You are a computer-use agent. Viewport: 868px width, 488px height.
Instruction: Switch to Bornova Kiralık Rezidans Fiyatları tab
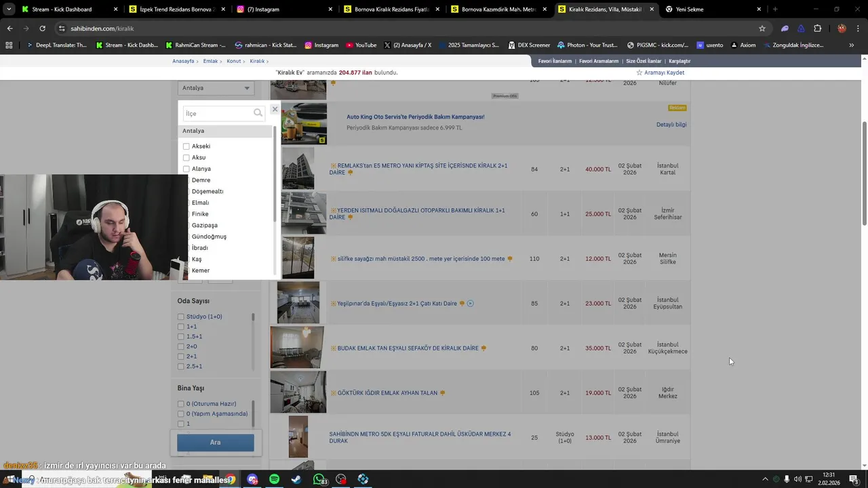392,9
